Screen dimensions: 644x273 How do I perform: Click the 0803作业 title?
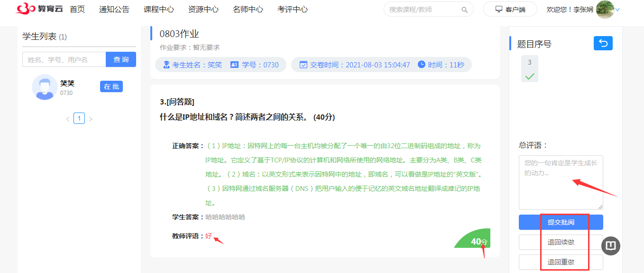point(179,34)
